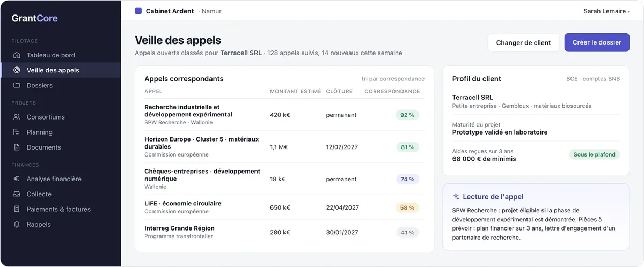The height and width of the screenshot is (267, 644).
Task: Open Consortiums page
Action: pyautogui.click(x=60, y=117)
